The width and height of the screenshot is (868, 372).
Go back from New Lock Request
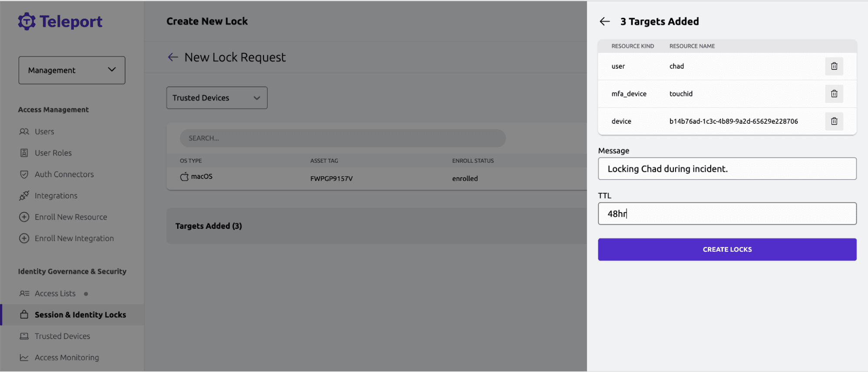coord(173,57)
